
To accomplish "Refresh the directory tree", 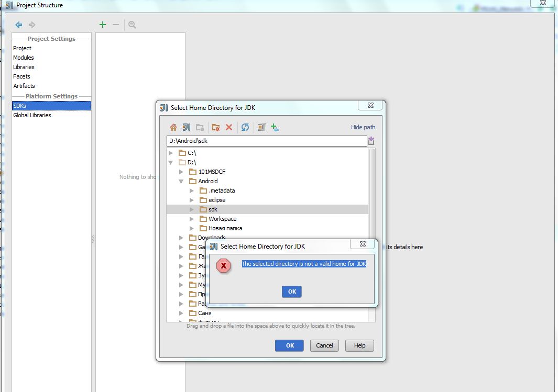I will pos(245,127).
